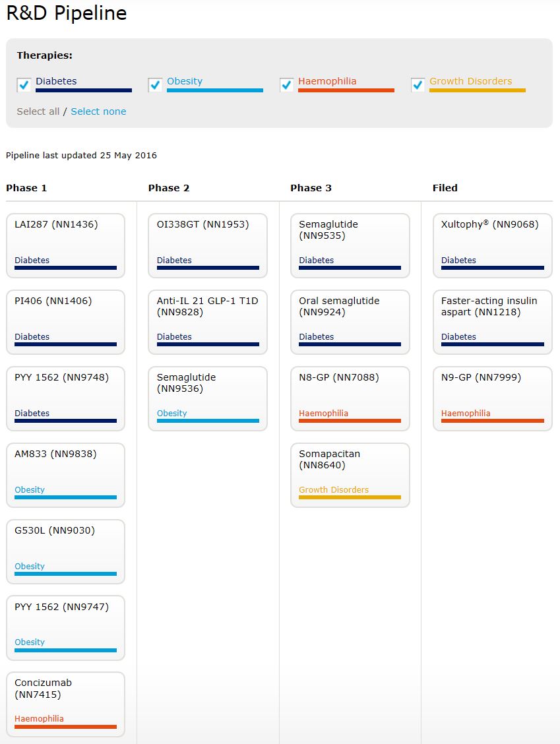
Task: Open the LAI287 (NN1436) card
Action: [x=65, y=245]
